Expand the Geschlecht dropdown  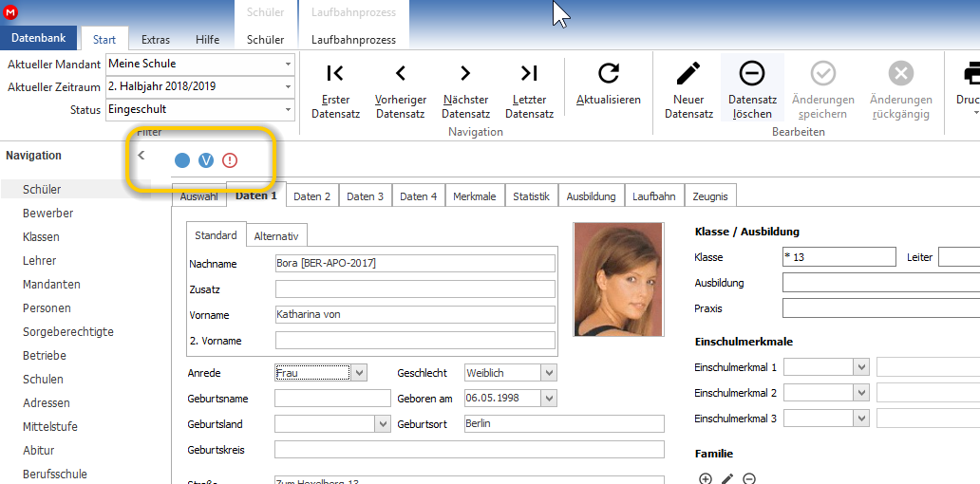pyautogui.click(x=548, y=373)
